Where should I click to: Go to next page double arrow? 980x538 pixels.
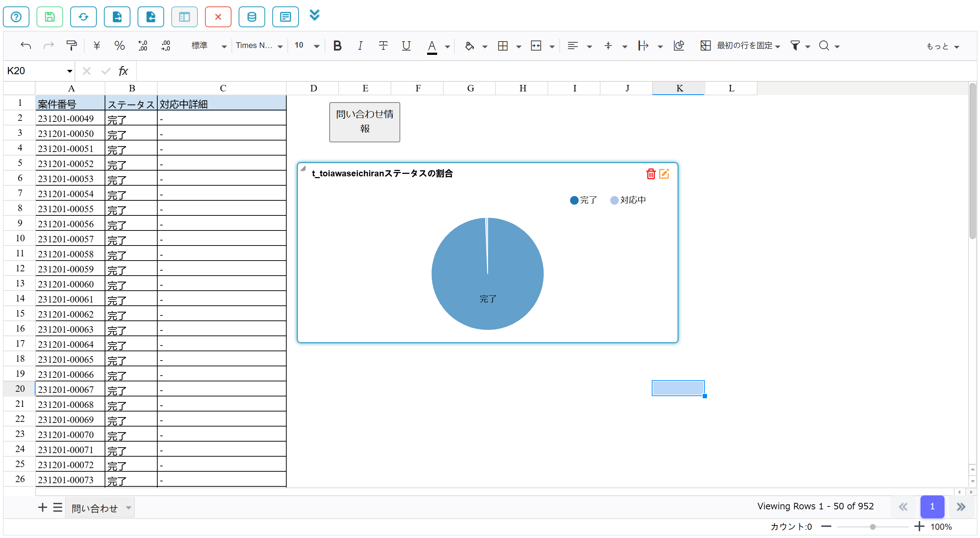point(961,506)
